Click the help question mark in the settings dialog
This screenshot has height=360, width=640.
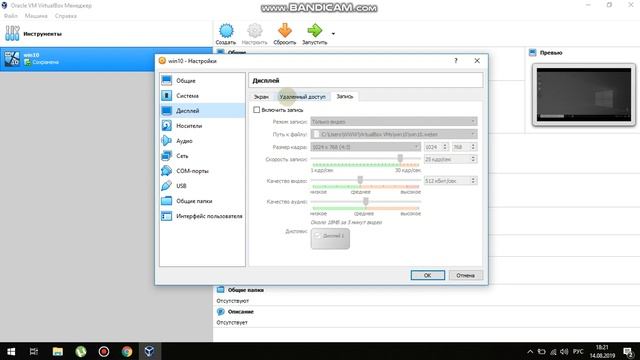coord(456,61)
